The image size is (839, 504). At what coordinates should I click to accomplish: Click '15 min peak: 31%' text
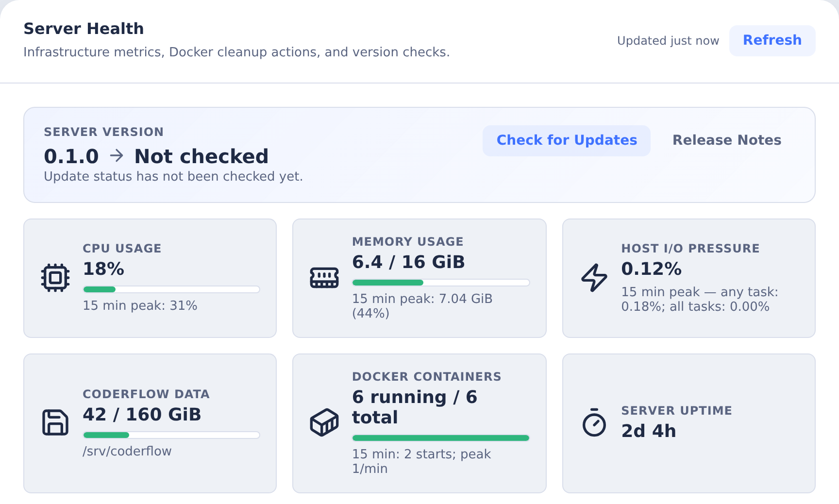(x=140, y=305)
